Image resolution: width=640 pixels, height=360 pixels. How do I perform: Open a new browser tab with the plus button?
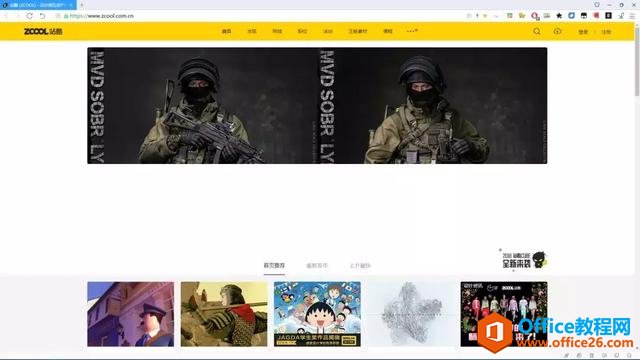[x=82, y=5]
